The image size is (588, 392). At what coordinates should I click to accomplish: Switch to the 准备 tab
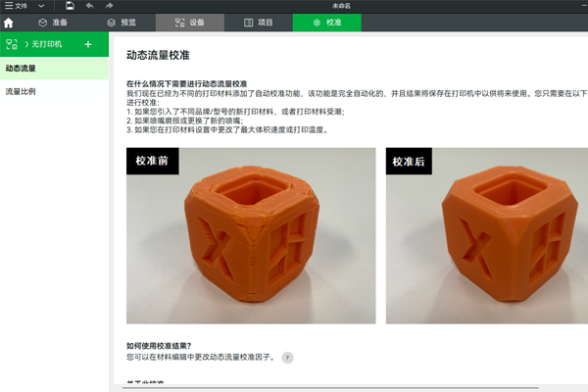(x=53, y=22)
